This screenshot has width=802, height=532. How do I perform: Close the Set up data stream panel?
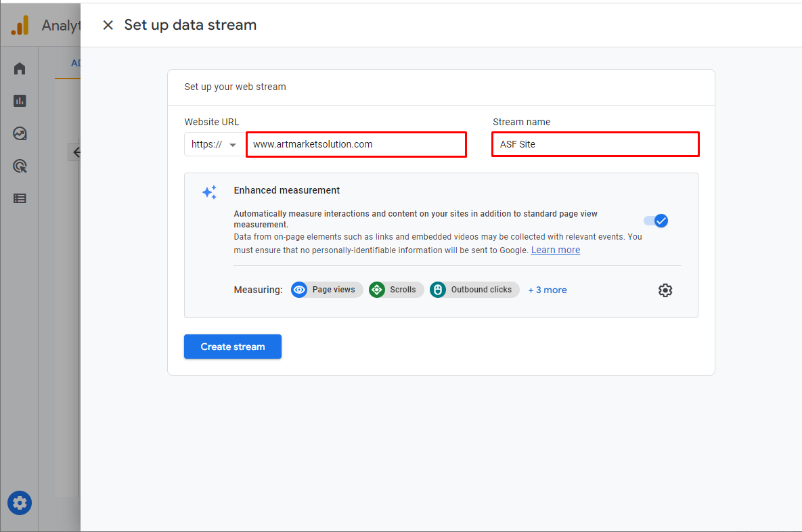(x=108, y=25)
